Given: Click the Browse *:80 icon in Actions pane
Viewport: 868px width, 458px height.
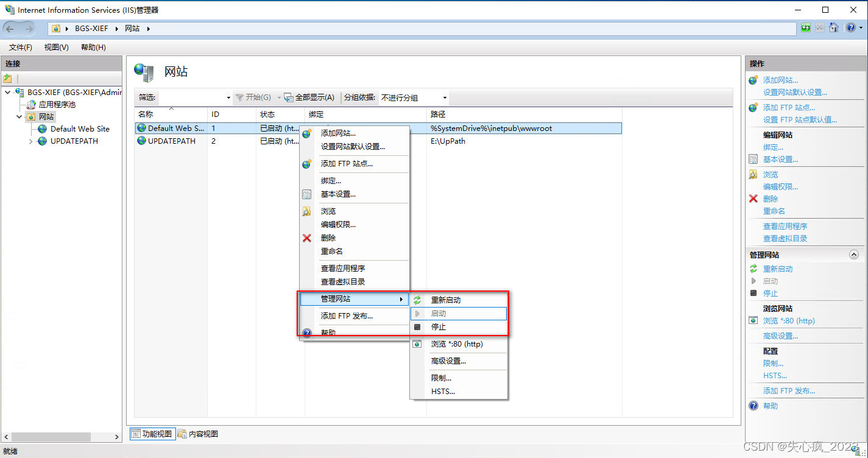Looking at the screenshot, I should [753, 321].
